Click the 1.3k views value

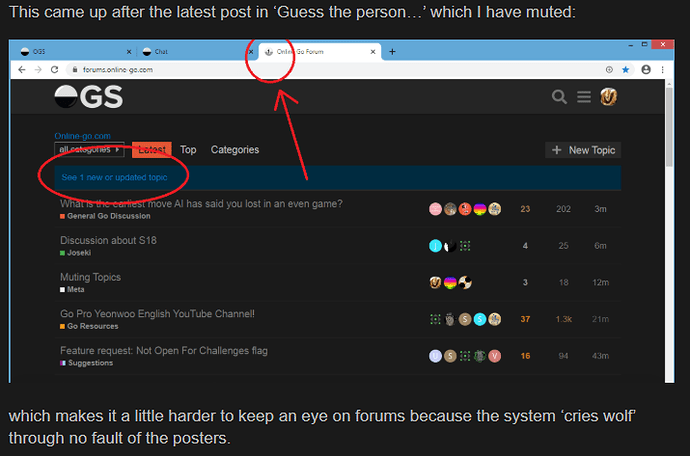click(x=563, y=319)
